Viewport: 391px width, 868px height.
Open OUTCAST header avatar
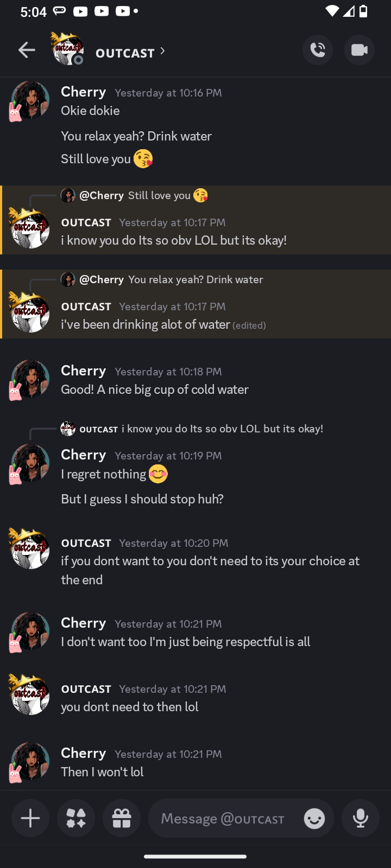[x=67, y=49]
